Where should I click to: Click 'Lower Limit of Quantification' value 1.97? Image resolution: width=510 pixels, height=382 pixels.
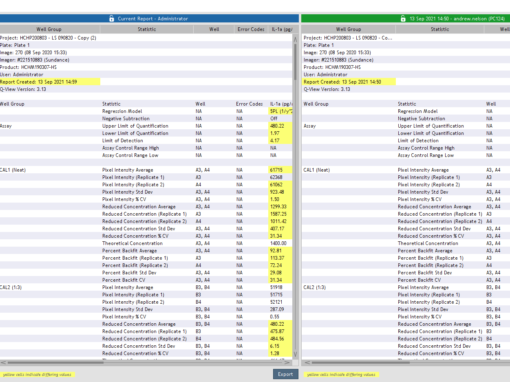click(281, 133)
